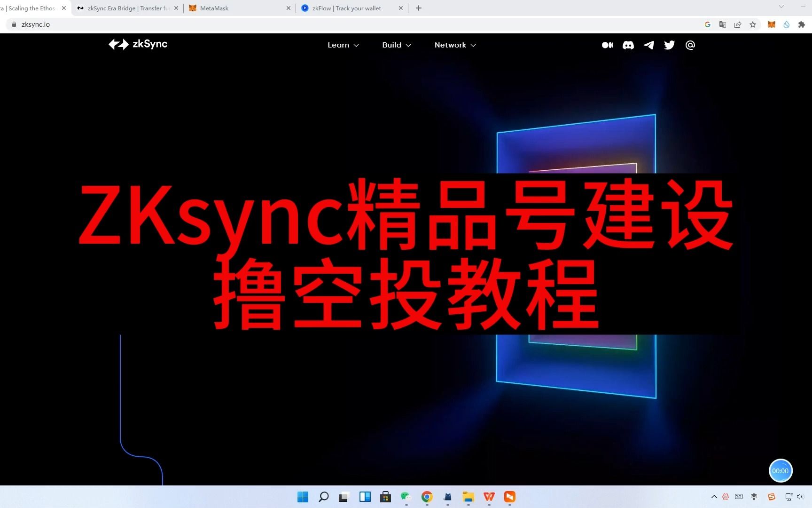Open the MetaMask fox extension

coord(771,24)
